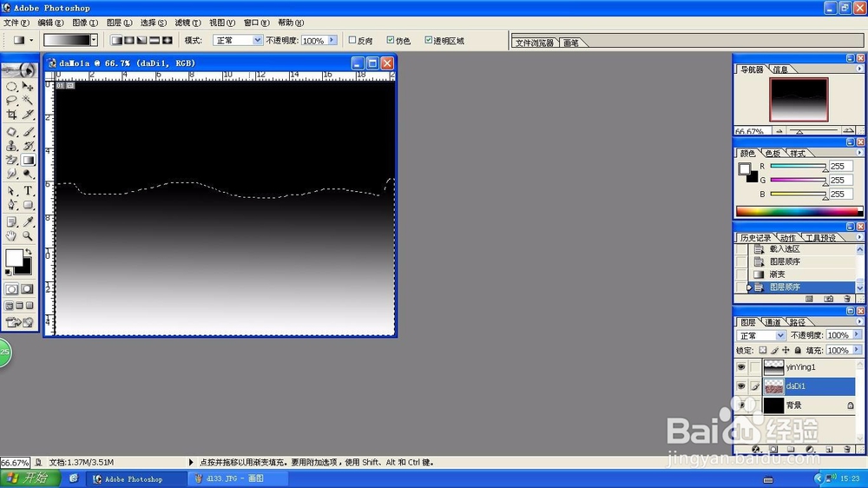Select the Brush tool
Viewport: 868px width, 488px height.
click(28, 132)
